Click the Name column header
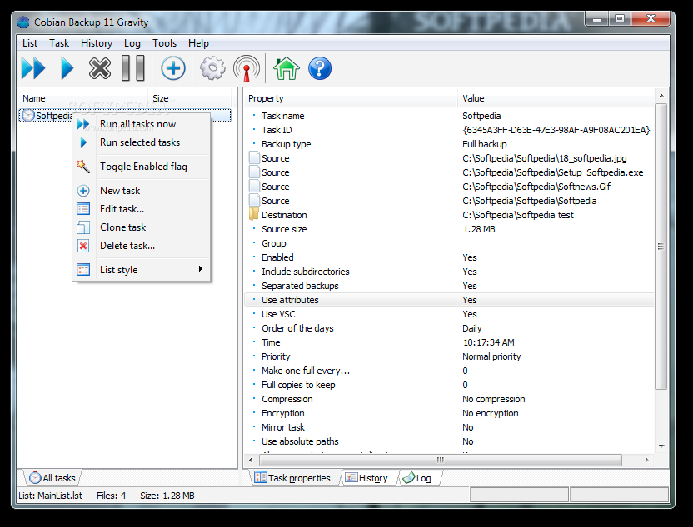The image size is (693, 527). tap(83, 99)
